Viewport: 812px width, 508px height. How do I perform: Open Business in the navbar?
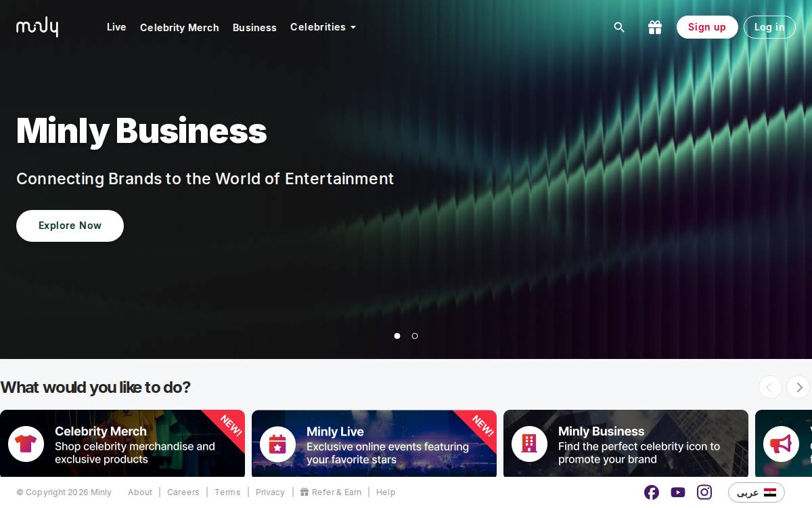tap(254, 28)
